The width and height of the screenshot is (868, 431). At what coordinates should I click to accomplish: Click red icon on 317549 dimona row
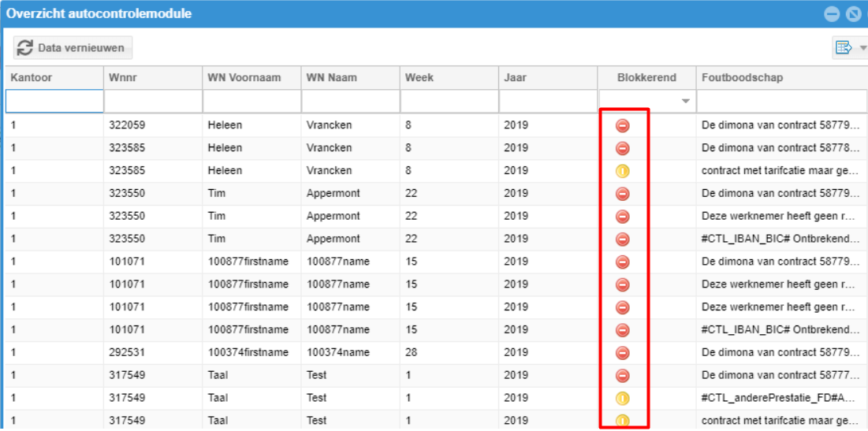623,375
